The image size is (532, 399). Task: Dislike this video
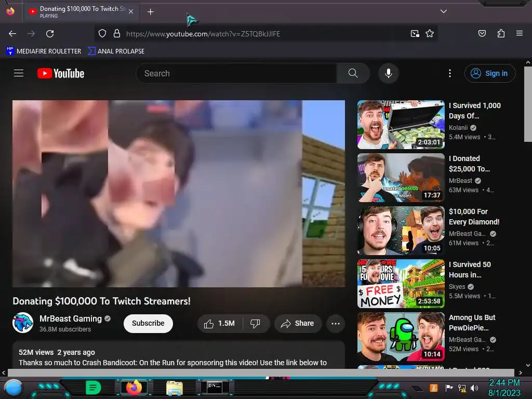(256, 323)
